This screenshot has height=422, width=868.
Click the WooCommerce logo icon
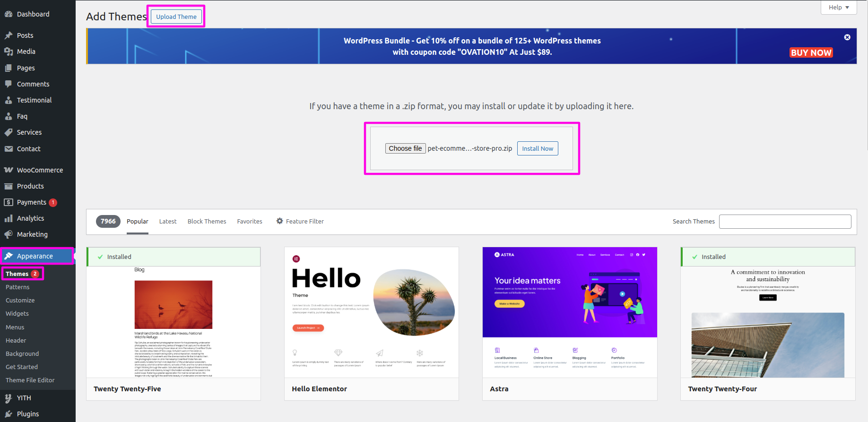click(x=9, y=170)
